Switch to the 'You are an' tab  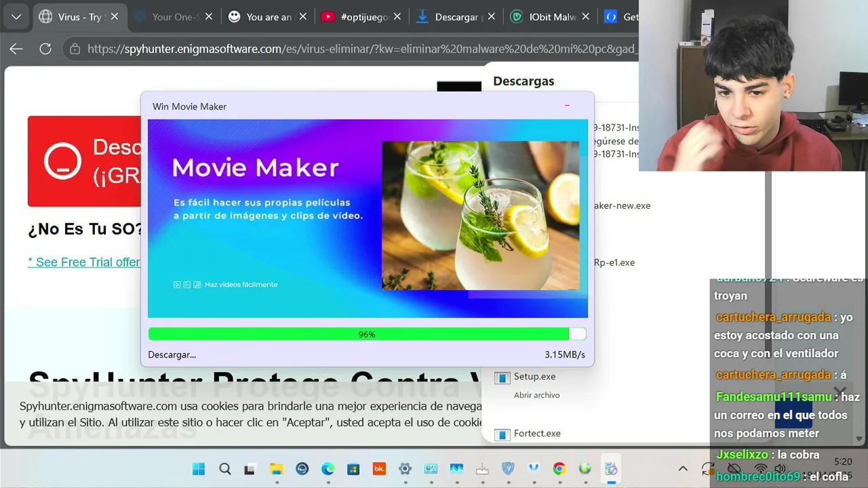267,17
